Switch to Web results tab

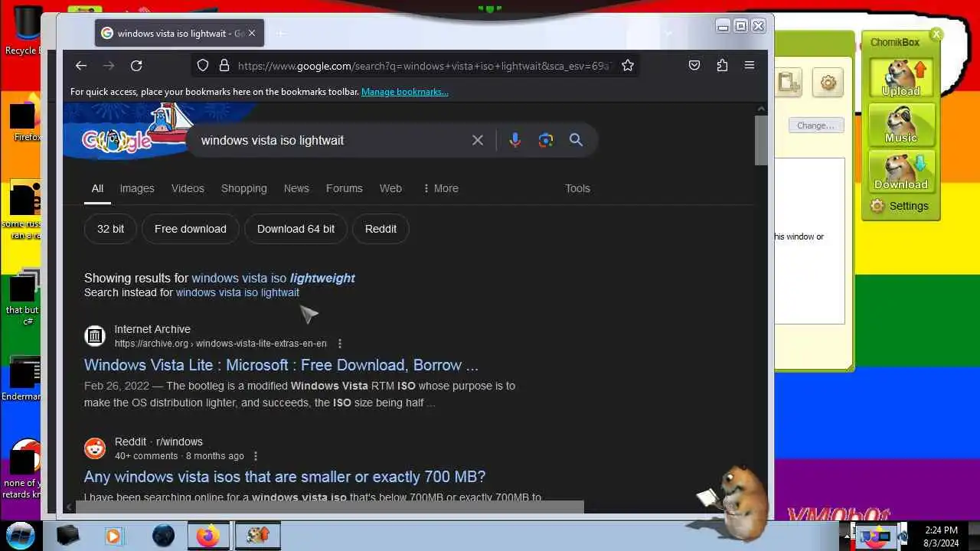tap(390, 188)
